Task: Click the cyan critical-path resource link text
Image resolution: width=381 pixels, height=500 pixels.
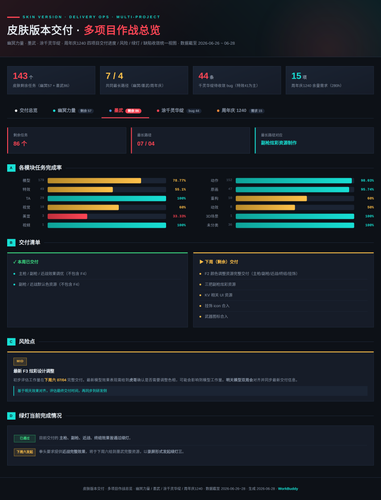Action: click(279, 143)
